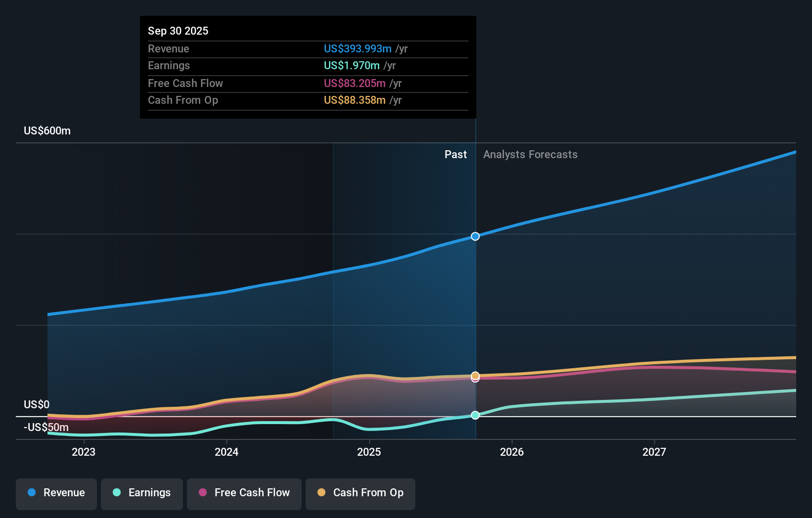
Task: Toggle the Free Cash Flow series visibility
Action: point(244,493)
